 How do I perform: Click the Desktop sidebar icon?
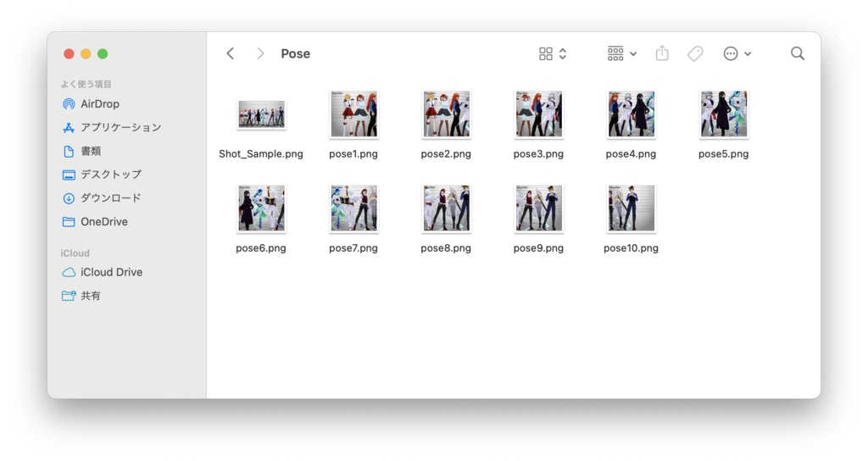pyautogui.click(x=69, y=175)
